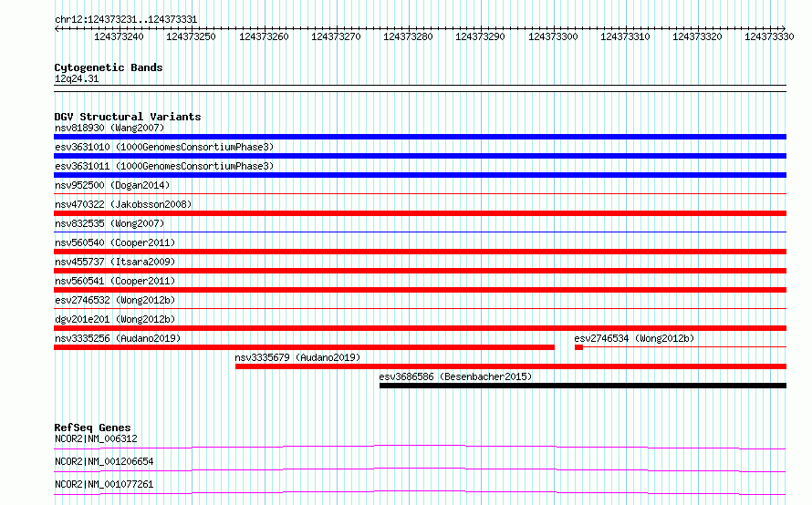Open nsv3335256 (Audano2019) variant label
812x505 pixels.
coord(118,338)
